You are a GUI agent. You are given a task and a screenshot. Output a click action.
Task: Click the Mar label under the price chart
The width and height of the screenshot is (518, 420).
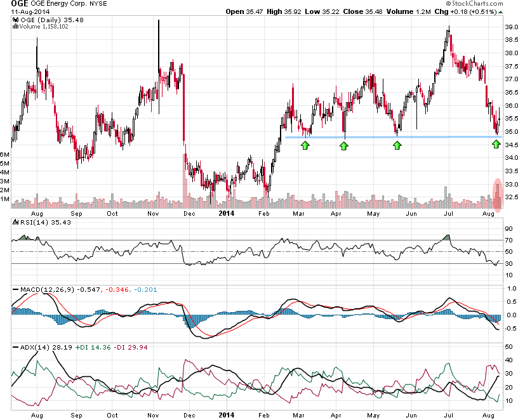[x=298, y=214]
